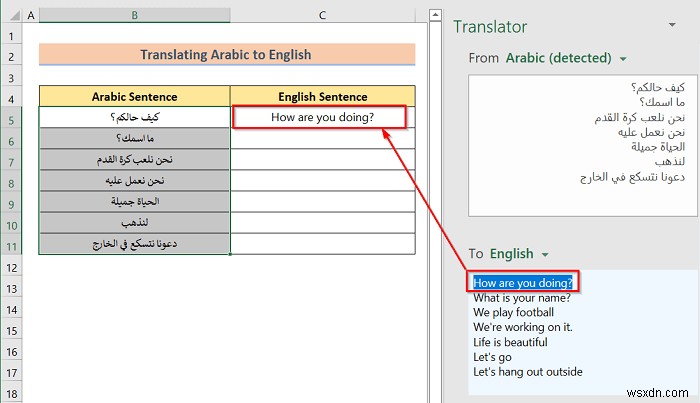The width and height of the screenshot is (700, 403).
Task: Select empty English cell C11
Action: point(322,244)
